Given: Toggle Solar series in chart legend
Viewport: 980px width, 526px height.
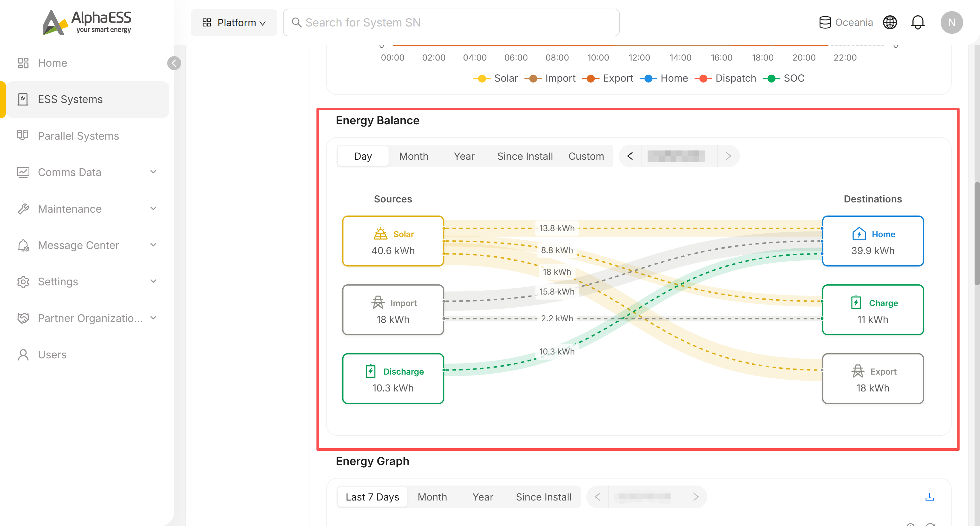Looking at the screenshot, I should tap(495, 78).
